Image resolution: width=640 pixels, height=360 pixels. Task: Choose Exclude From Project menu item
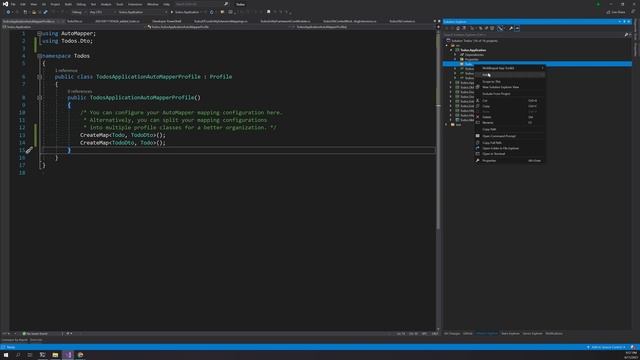tap(509, 94)
